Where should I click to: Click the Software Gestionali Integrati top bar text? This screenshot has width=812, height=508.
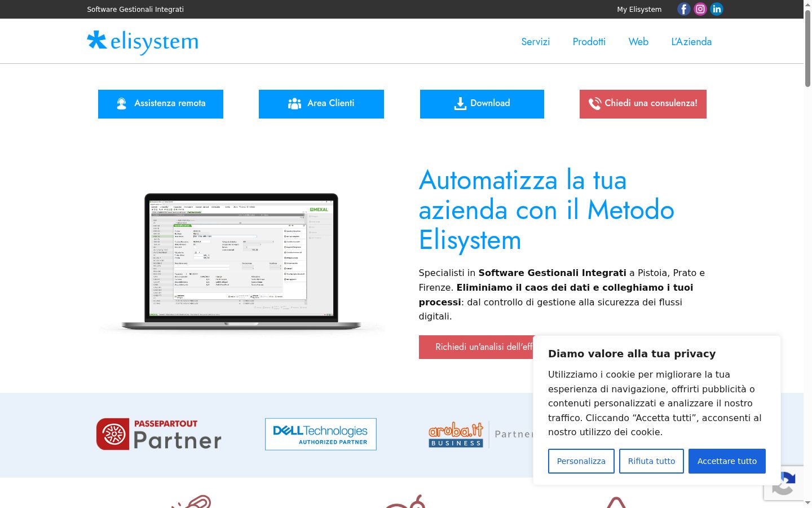click(x=135, y=10)
